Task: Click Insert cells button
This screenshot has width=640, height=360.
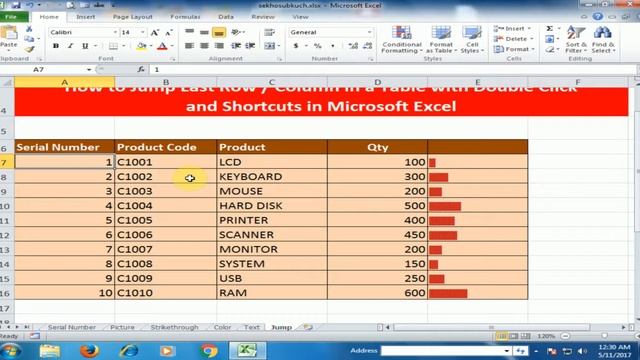Action: pyautogui.click(x=512, y=29)
